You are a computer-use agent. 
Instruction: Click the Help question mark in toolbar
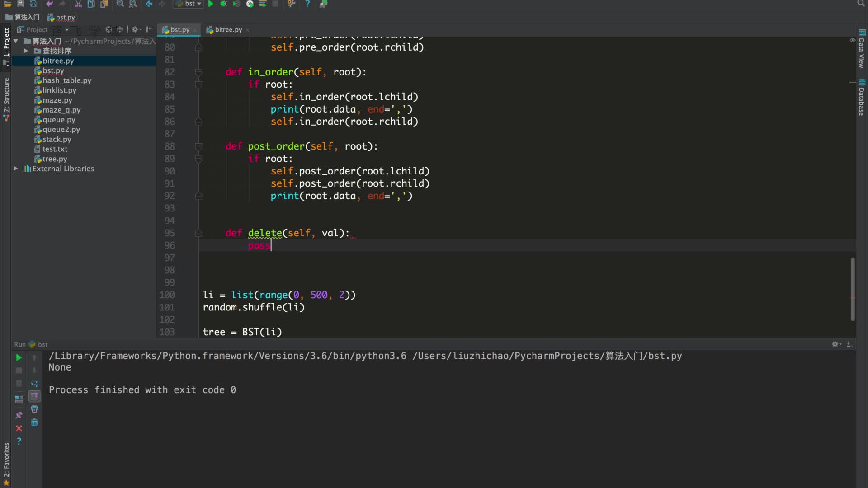(x=307, y=4)
